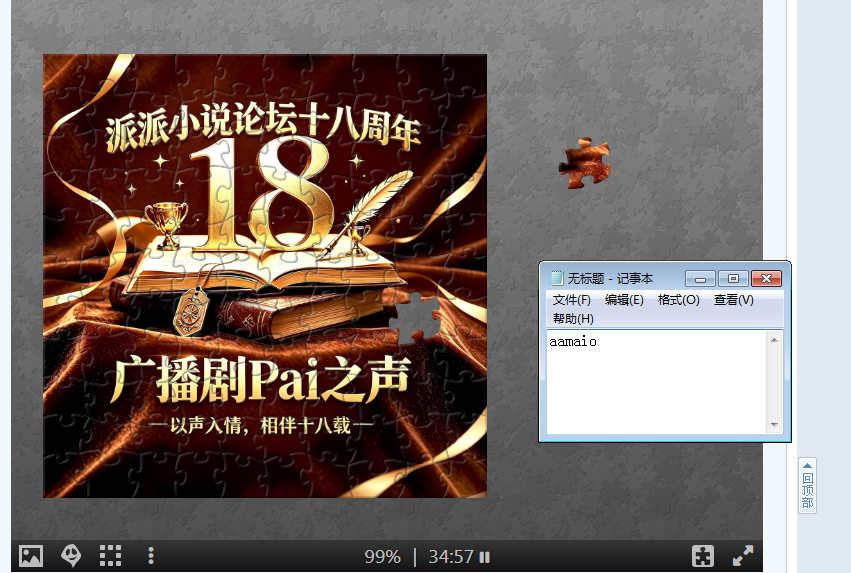Click the Notepad title bar icon
The image size is (851, 573).
(556, 278)
